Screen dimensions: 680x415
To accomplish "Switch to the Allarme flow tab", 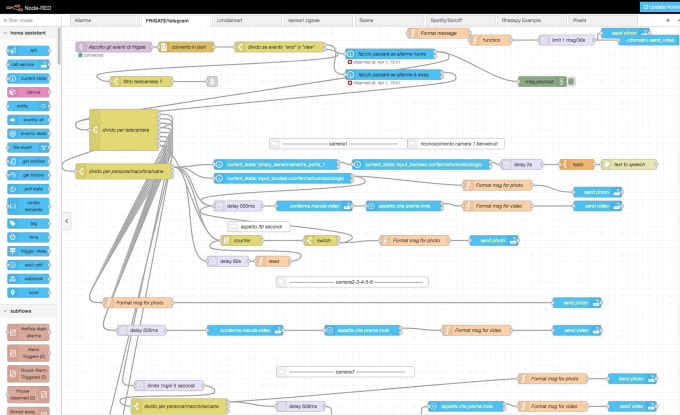I will click(105, 20).
